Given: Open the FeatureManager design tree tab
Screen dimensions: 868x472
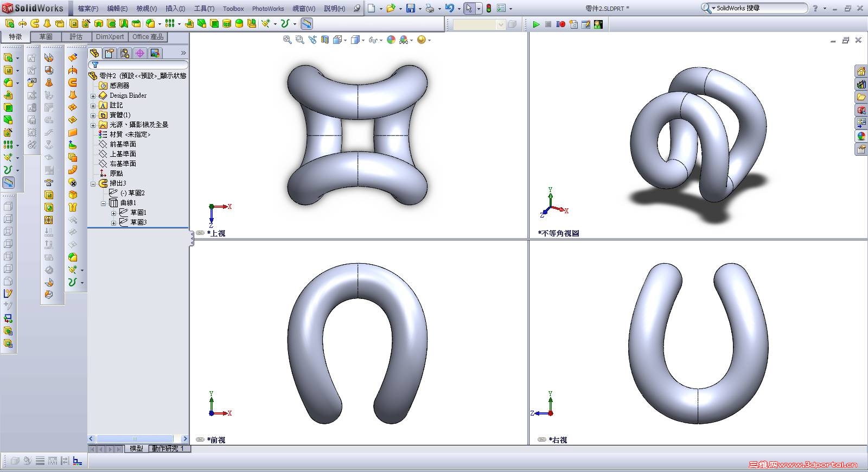Looking at the screenshot, I should pos(95,53).
